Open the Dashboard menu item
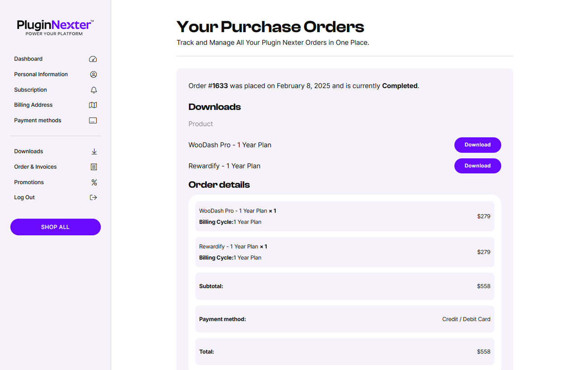 [x=28, y=59]
